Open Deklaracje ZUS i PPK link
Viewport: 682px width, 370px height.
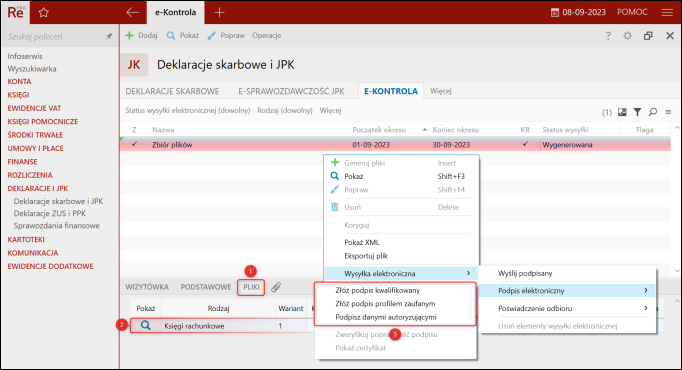point(50,213)
